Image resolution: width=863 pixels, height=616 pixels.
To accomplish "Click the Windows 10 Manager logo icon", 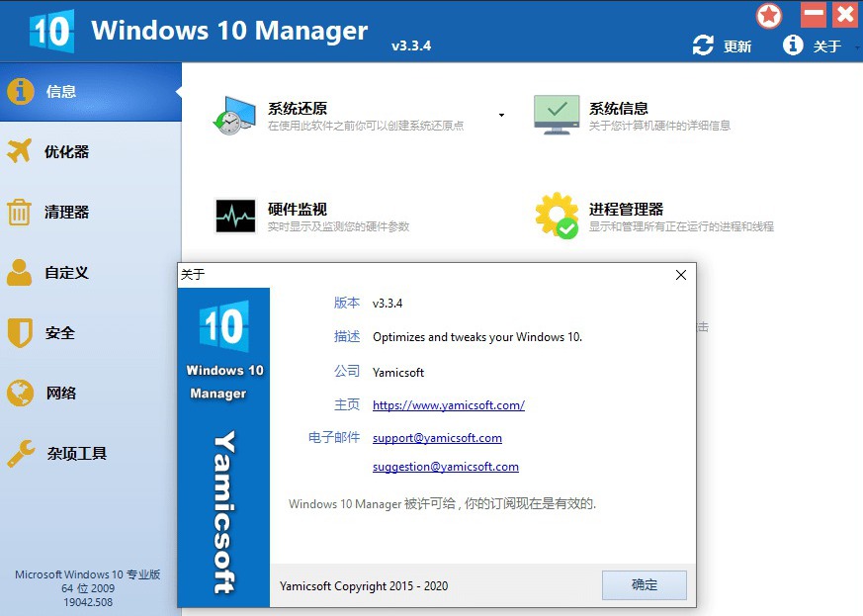I will coord(51,32).
